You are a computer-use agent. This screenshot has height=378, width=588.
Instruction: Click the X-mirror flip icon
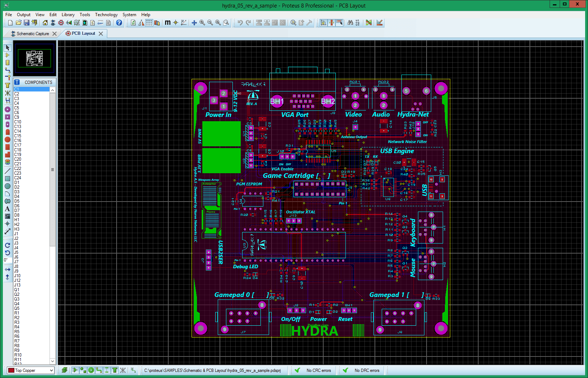7,269
